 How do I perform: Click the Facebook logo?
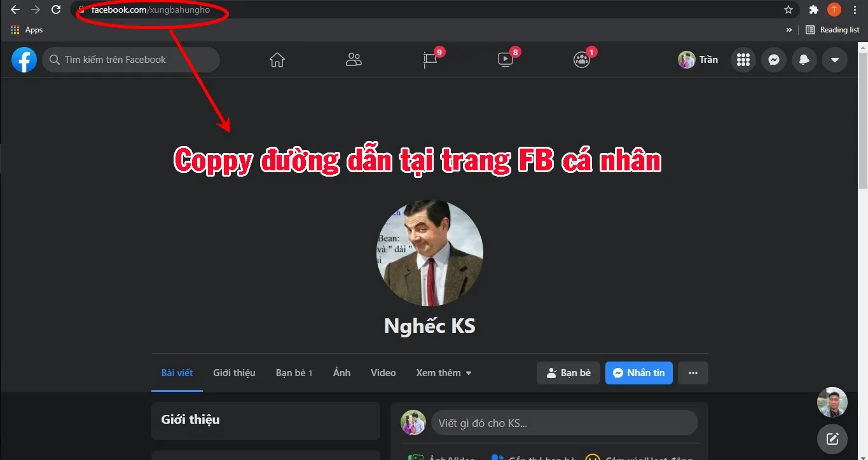[24, 60]
